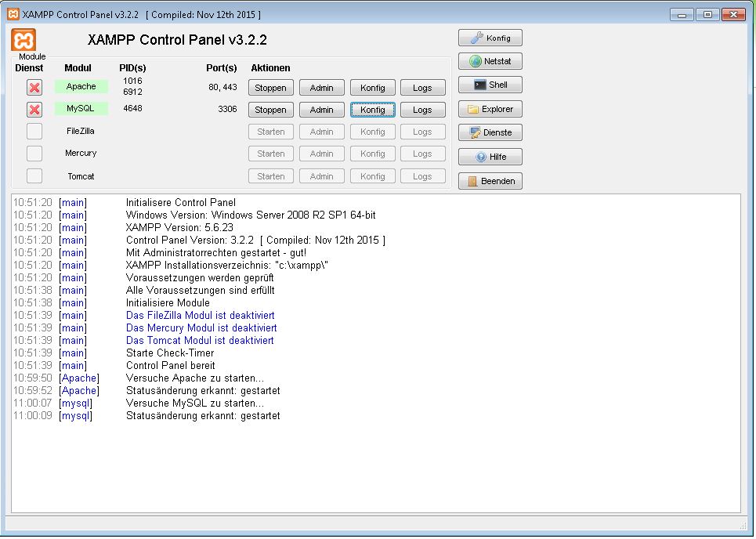This screenshot has width=756, height=539.
Task: Open Explorer with the folder icon
Action: click(490, 109)
